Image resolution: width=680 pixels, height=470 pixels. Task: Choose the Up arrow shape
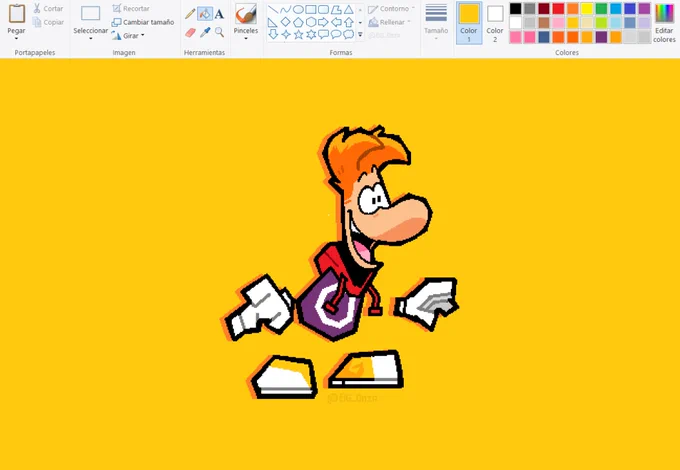(349, 22)
